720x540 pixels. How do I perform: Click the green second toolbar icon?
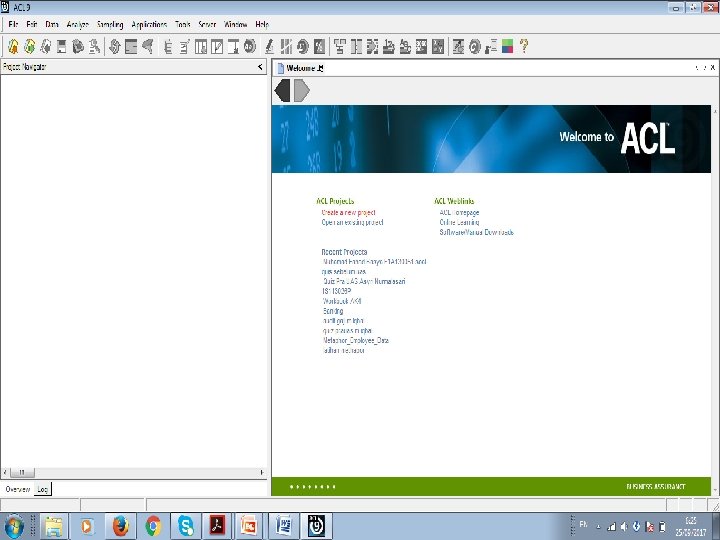[x=30, y=46]
